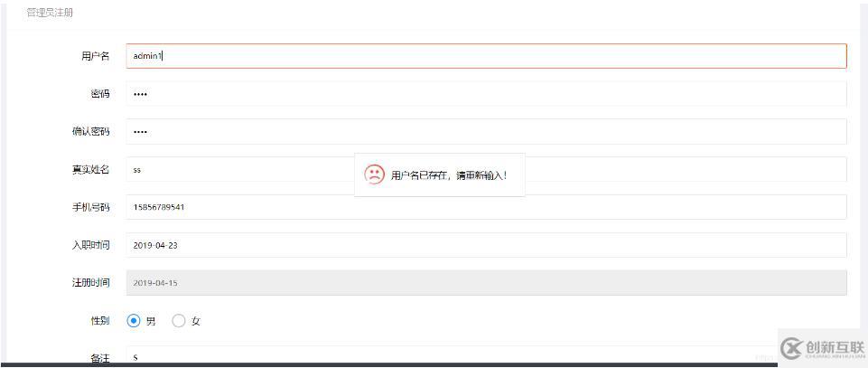The image size is (868, 368).
Task: Click the 确认密码 confirm password field
Action: tap(486, 131)
